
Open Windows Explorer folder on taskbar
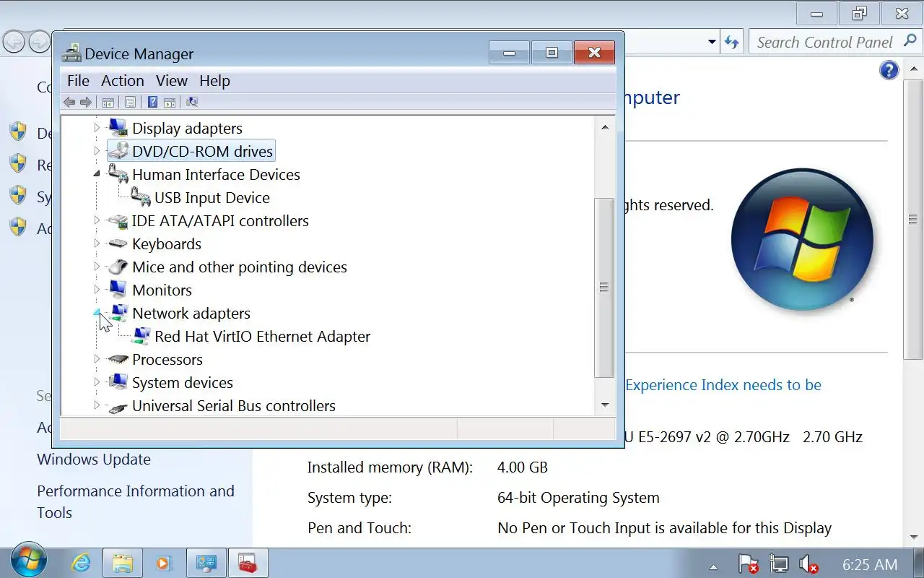(x=123, y=563)
